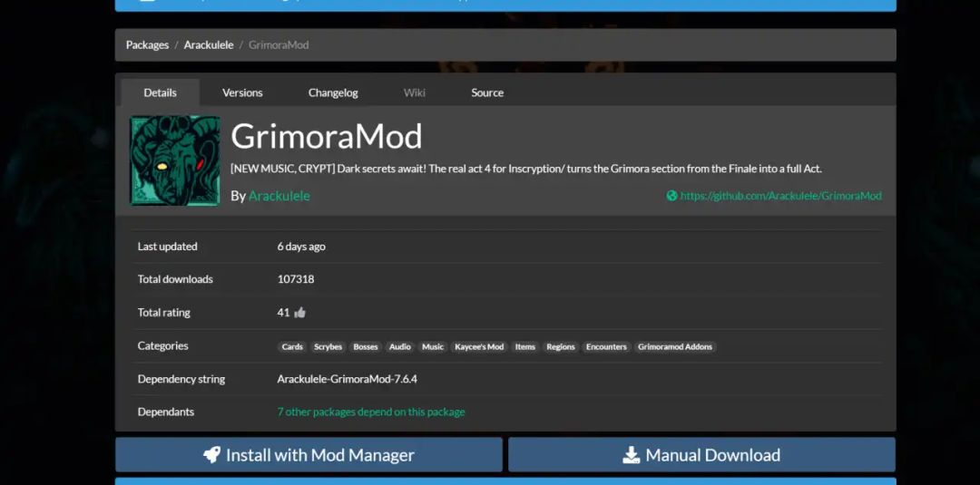Click the 'Dependants' label
Image resolution: width=980 pixels, height=485 pixels.
pyautogui.click(x=166, y=412)
